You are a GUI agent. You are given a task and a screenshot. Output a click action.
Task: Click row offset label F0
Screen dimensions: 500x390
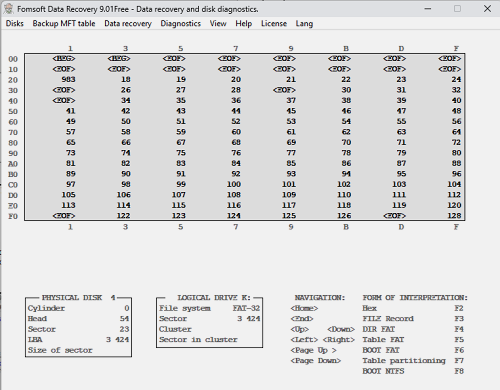(13, 216)
